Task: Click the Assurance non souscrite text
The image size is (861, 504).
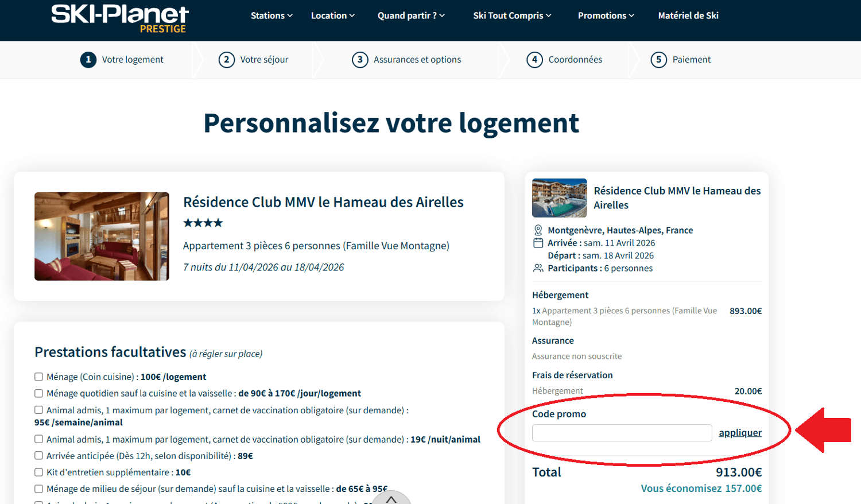Action: 577,356
